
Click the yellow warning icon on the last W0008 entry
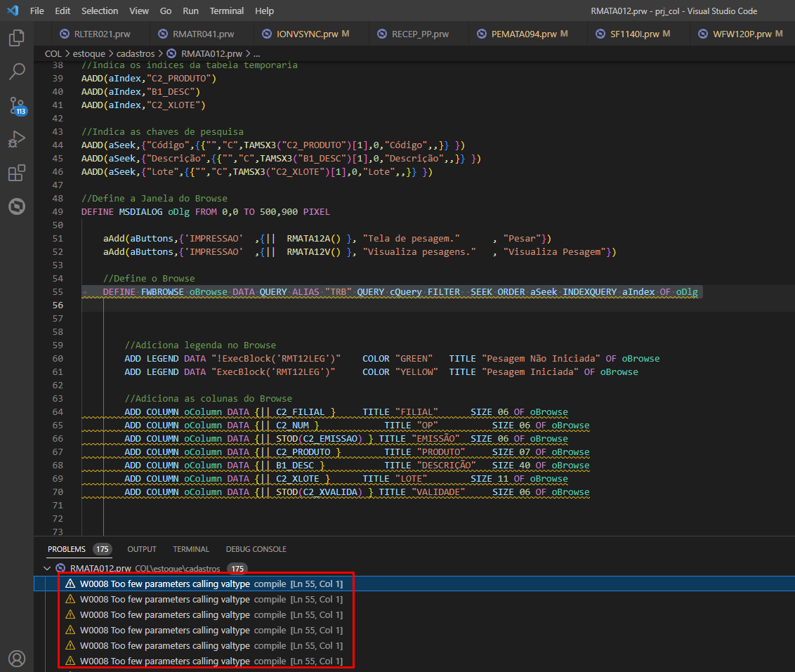click(x=70, y=661)
